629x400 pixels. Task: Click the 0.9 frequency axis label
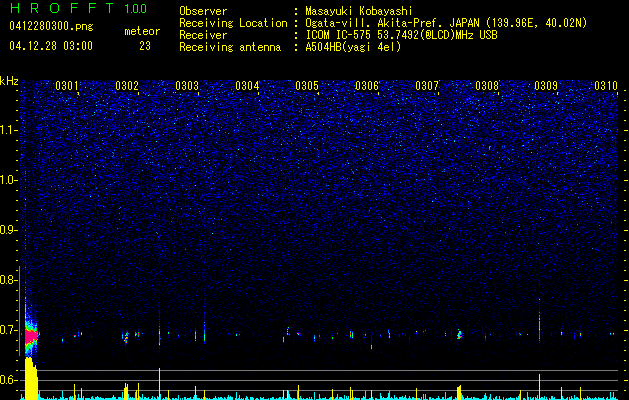8,230
